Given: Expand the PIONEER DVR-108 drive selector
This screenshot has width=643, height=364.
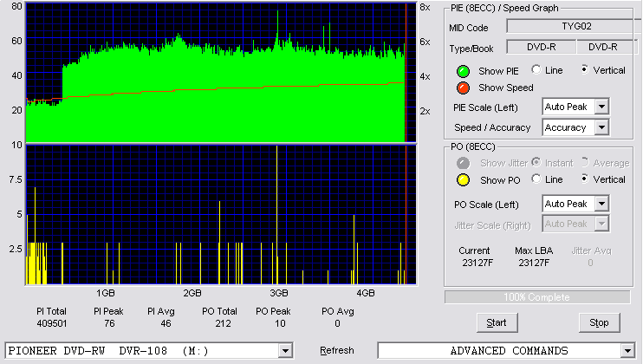Looking at the screenshot, I should coord(285,351).
